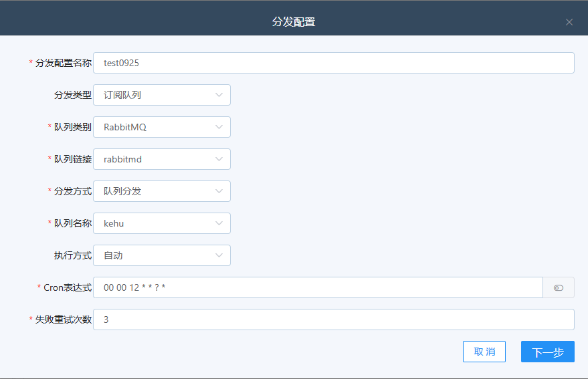Click the 分发方式 label

73,191
